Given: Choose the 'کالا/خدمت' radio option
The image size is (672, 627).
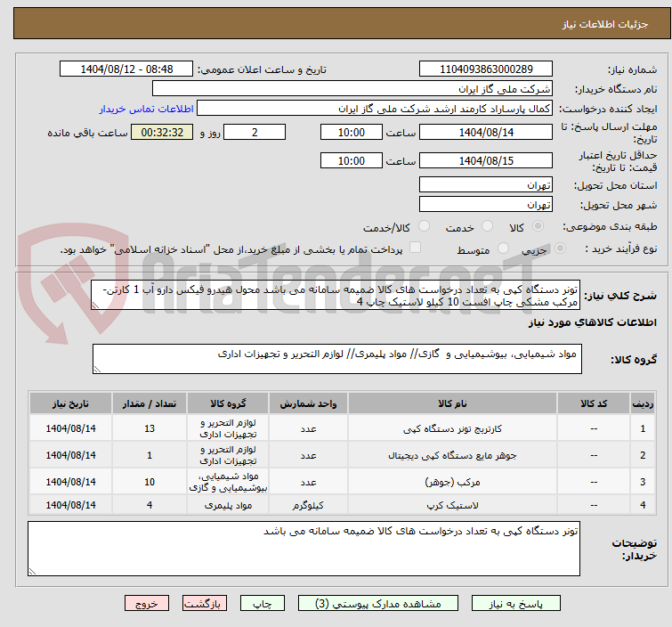Looking at the screenshot, I should [424, 227].
